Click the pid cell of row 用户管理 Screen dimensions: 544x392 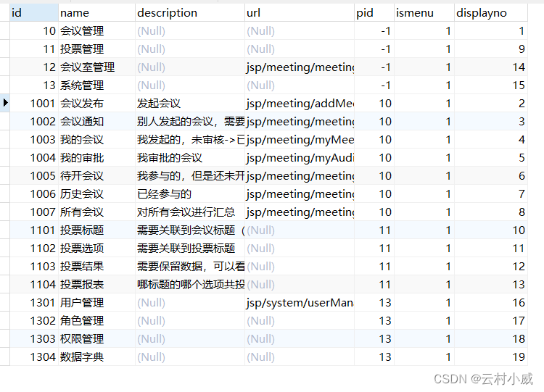click(374, 302)
